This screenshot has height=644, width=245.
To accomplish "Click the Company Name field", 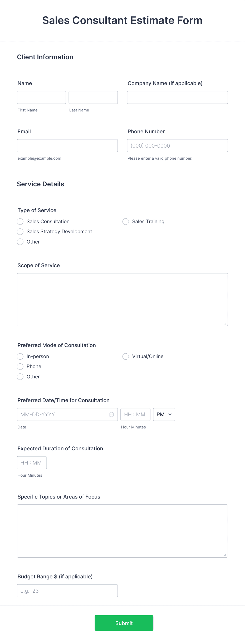I will [177, 97].
